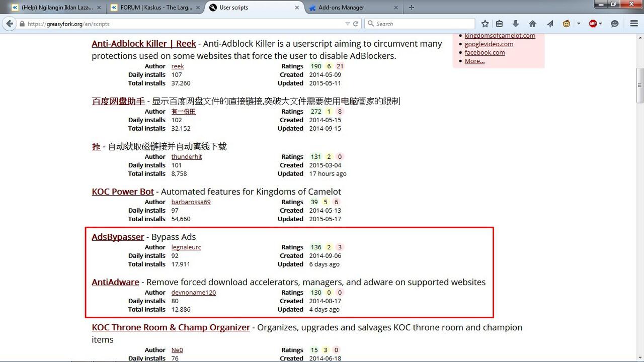Open the 百度网盘助手 script link

[118, 101]
